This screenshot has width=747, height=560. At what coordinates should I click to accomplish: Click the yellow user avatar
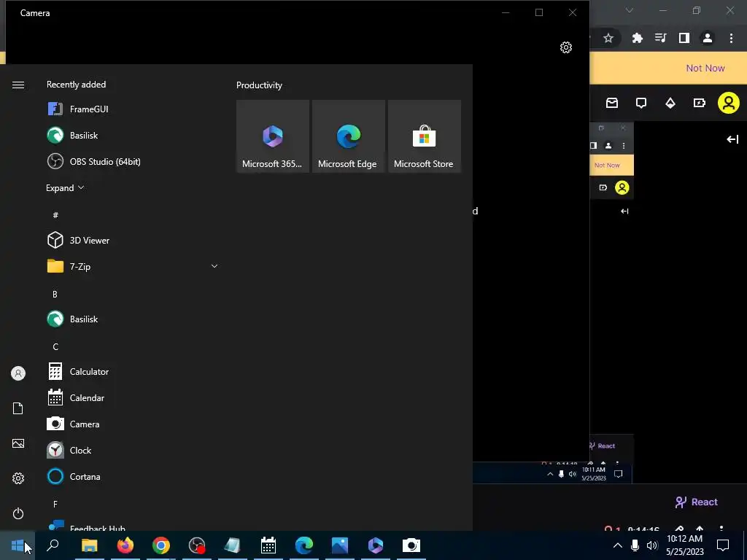pos(729,103)
